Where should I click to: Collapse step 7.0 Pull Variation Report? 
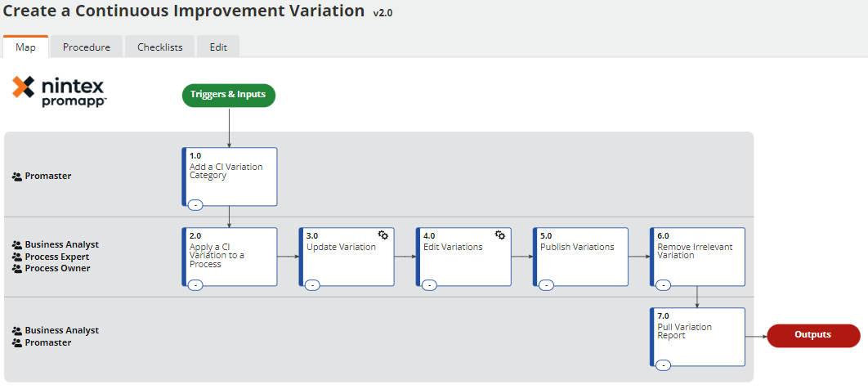pyautogui.click(x=663, y=366)
